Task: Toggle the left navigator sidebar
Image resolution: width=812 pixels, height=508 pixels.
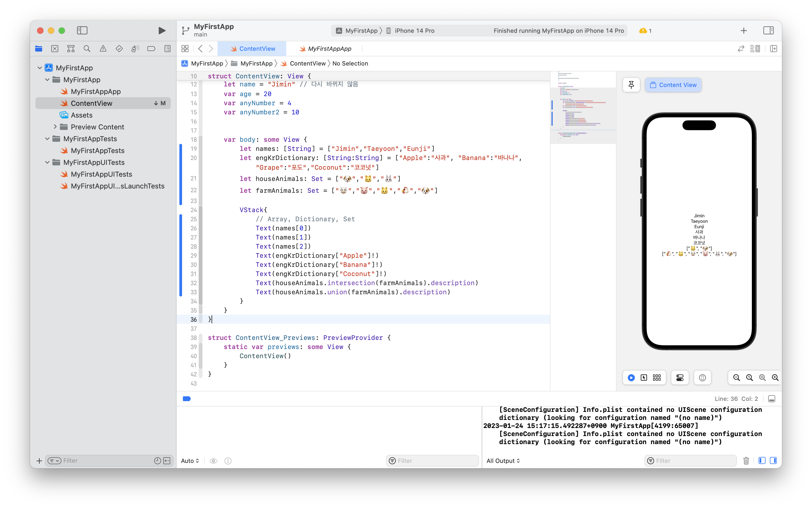Action: [x=82, y=31]
